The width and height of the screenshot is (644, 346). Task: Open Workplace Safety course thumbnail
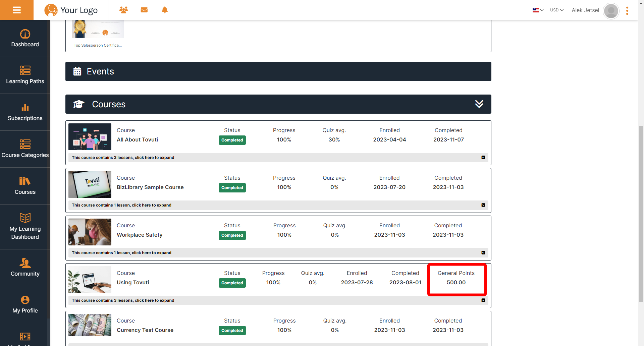click(90, 232)
